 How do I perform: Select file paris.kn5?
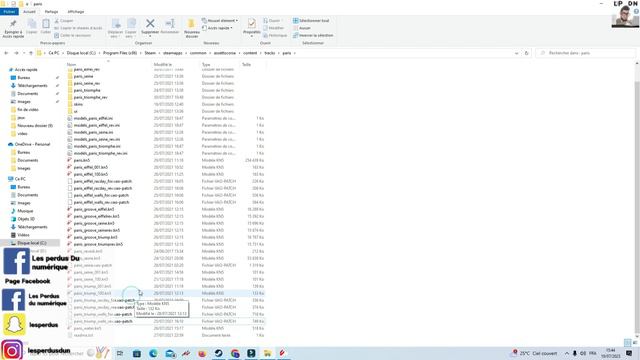[82, 160]
